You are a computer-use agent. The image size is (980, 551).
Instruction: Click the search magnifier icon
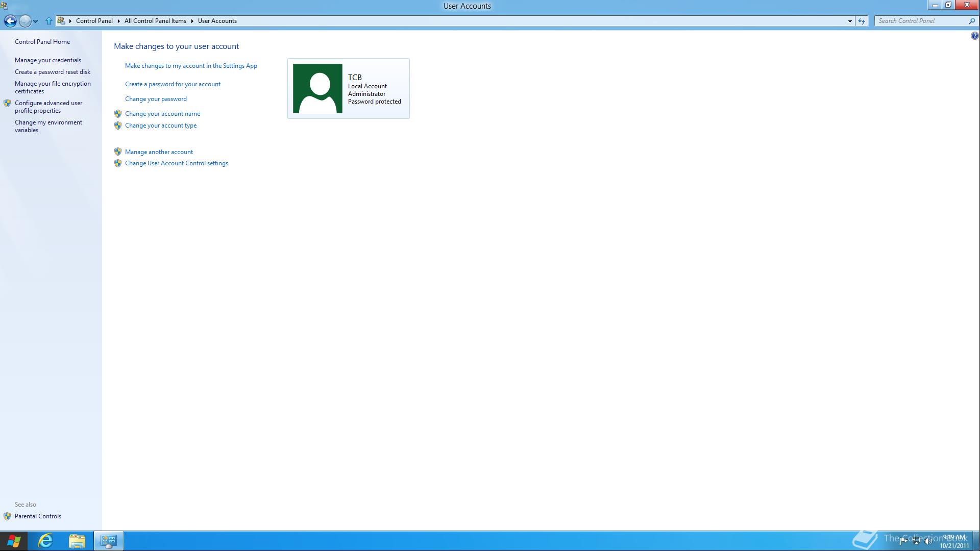pyautogui.click(x=972, y=21)
